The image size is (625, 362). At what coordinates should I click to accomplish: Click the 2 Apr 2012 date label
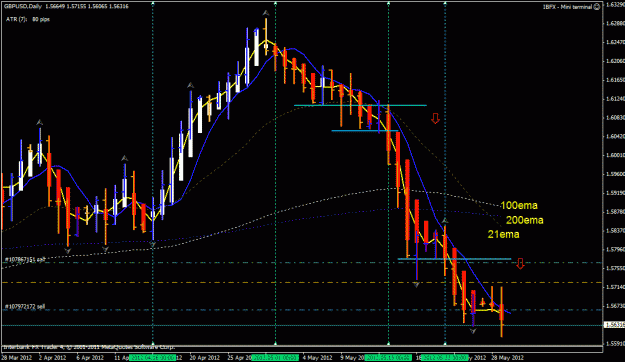53,358
